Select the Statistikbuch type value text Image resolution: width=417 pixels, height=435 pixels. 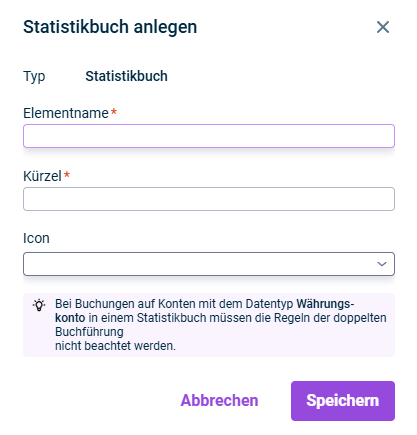126,76
